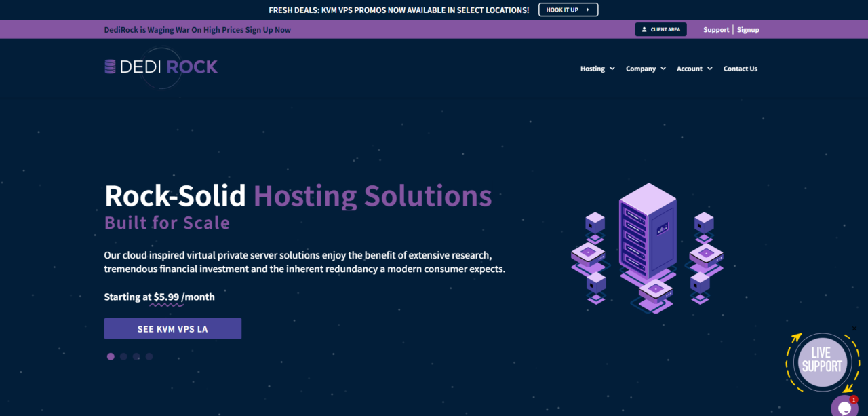This screenshot has height=416, width=868.
Task: Click the Waging War On High Prices link
Action: tap(197, 30)
